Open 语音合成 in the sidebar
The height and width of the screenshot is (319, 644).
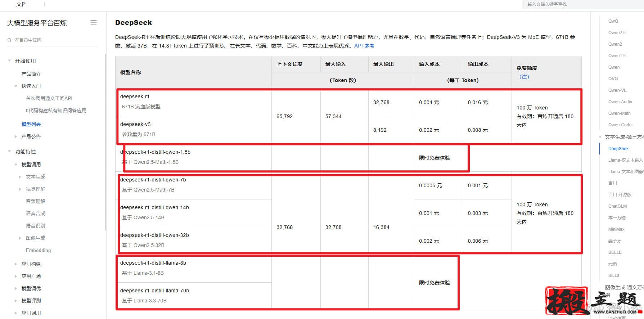coord(36,214)
